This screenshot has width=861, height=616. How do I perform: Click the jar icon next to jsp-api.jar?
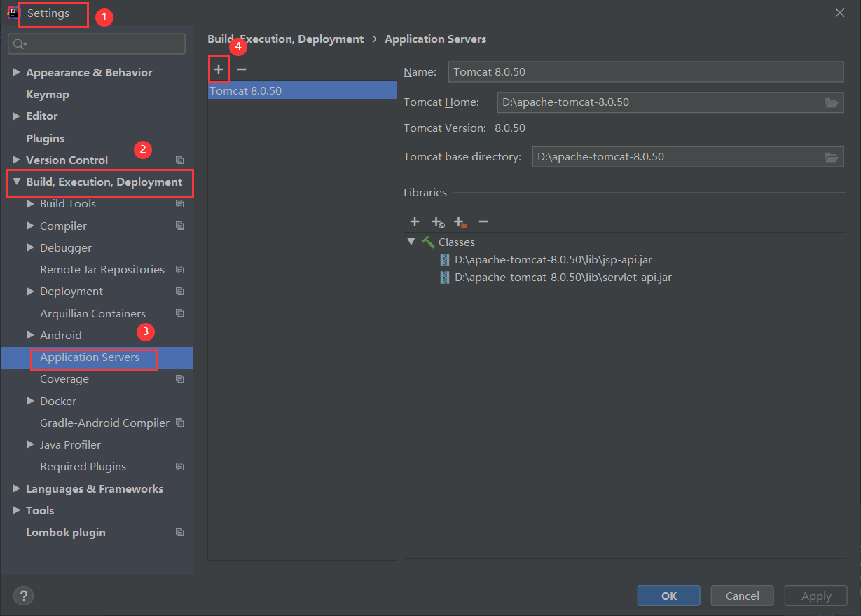click(x=444, y=260)
